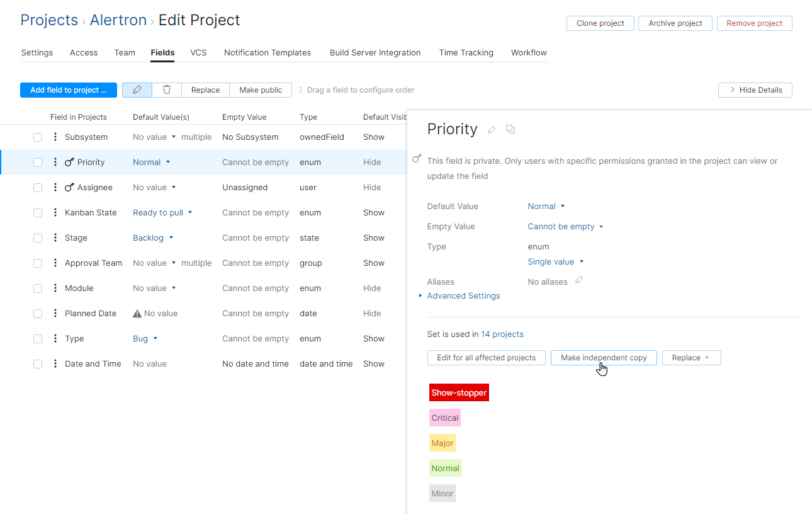Screen dimensions: 812x514
Task: Click the warning triangle on Planned Date
Action: point(137,313)
